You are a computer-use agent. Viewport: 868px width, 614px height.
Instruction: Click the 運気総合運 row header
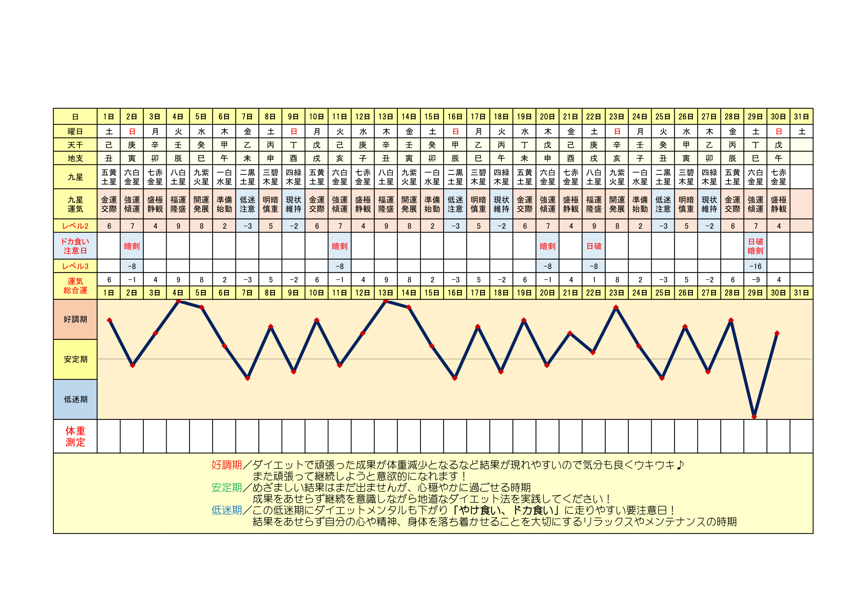[x=75, y=286]
